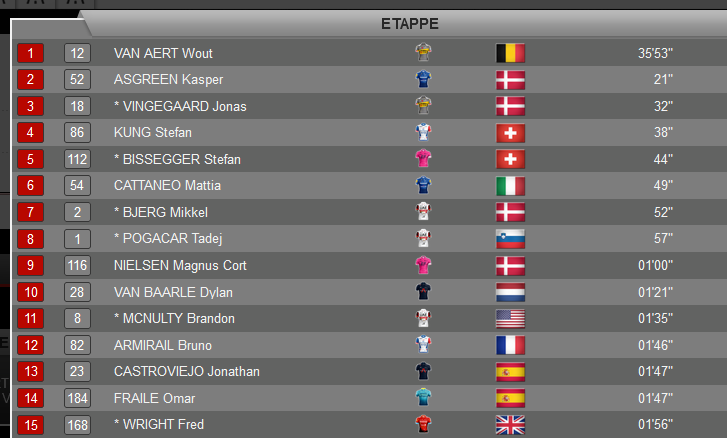
Task: Click the 01'21" time for Van Baarle
Action: (x=655, y=292)
